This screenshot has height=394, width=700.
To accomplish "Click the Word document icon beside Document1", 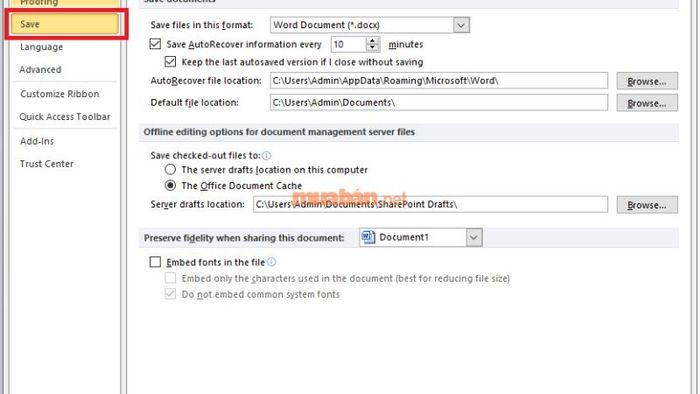I will [x=368, y=237].
